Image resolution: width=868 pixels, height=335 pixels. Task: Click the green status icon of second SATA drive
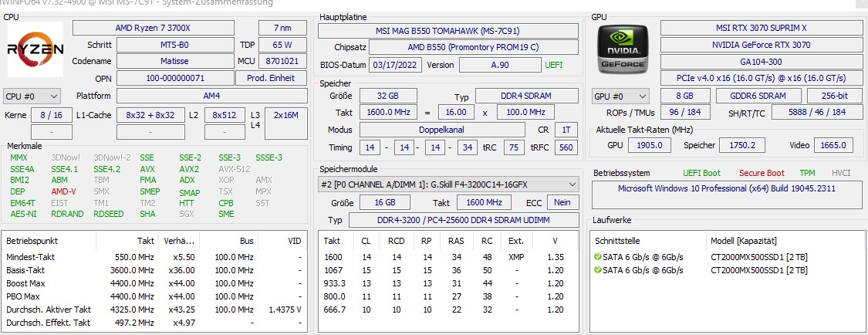point(597,270)
